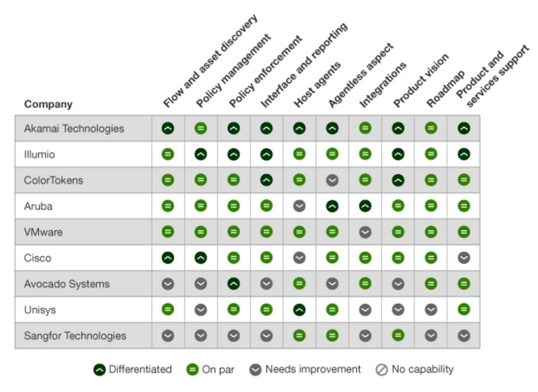Click the Needs improvement legend icon
Viewport: 538px width, 392px height.
[256, 369]
